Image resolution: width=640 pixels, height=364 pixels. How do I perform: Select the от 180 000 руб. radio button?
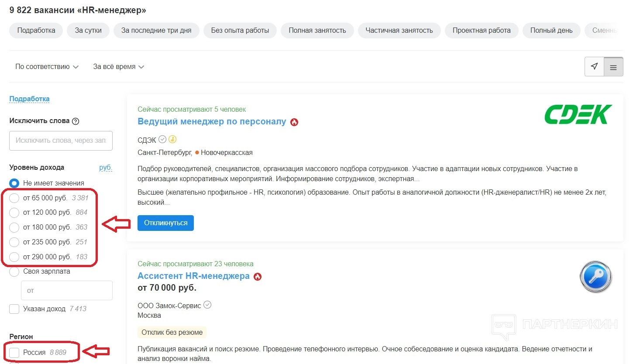point(14,227)
